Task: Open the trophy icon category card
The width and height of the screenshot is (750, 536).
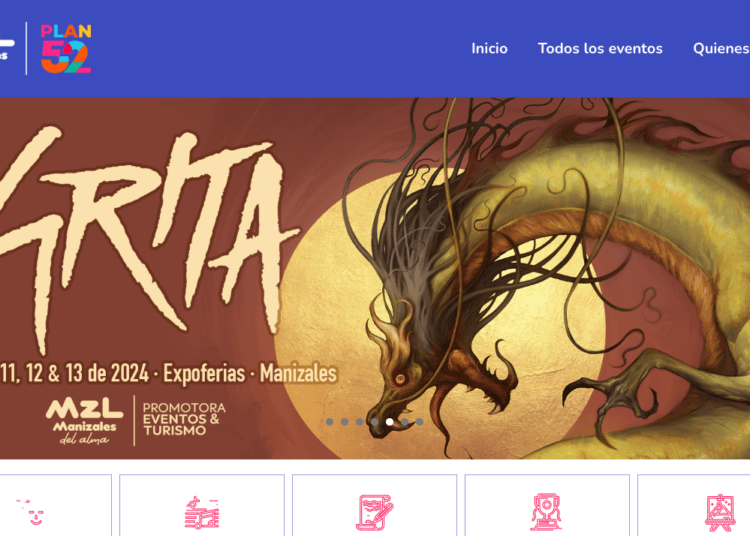Action: pyautogui.click(x=547, y=505)
